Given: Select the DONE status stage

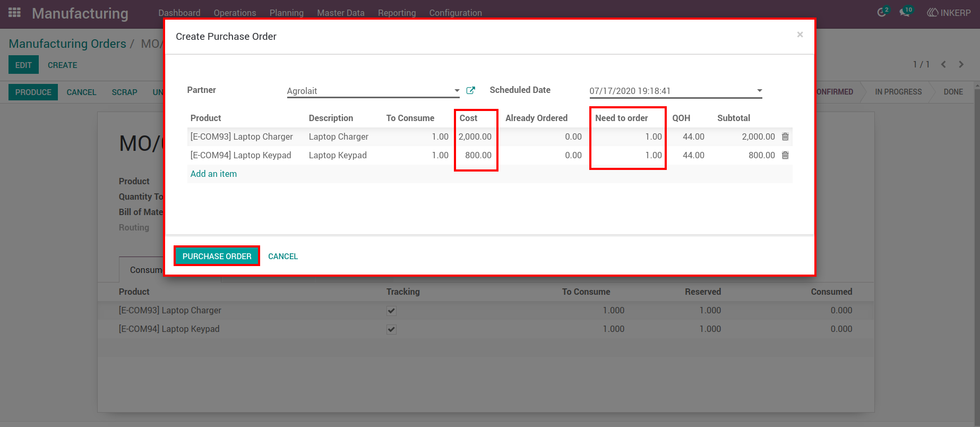Looking at the screenshot, I should coord(953,92).
